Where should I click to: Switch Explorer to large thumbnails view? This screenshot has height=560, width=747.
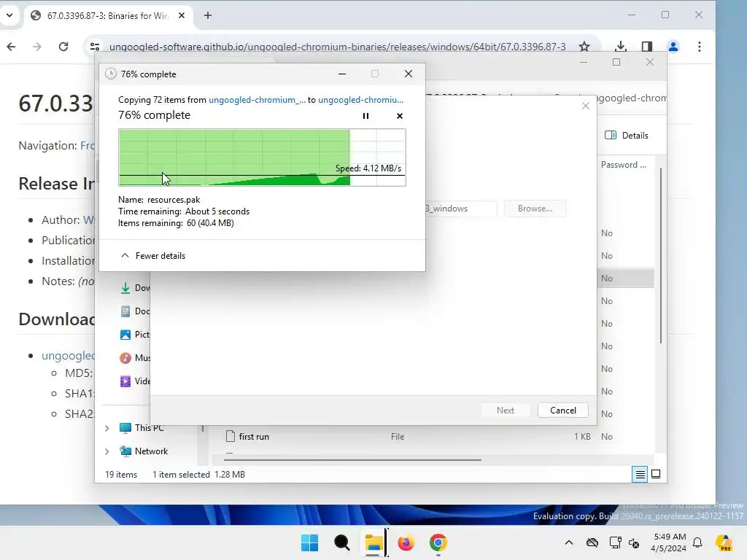656,474
